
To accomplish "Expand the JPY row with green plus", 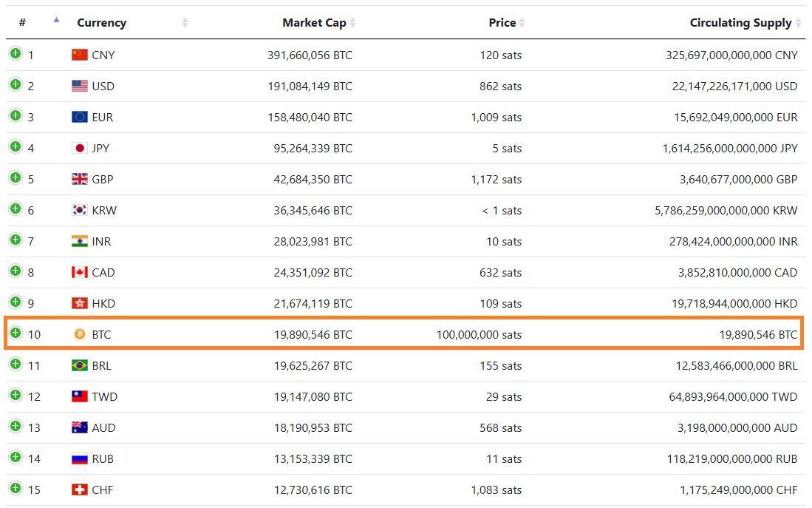I will [x=16, y=146].
